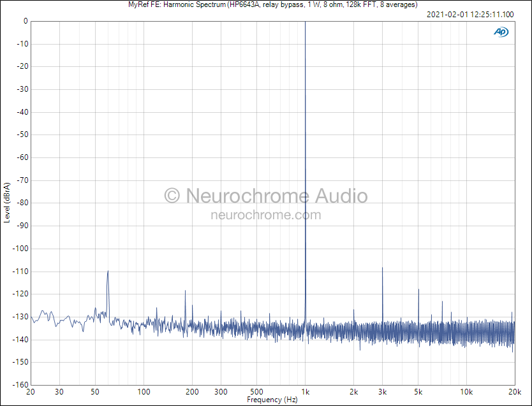This screenshot has height=406, width=532.
Task: Click the '300' frequency tick label
Action: tap(221, 392)
